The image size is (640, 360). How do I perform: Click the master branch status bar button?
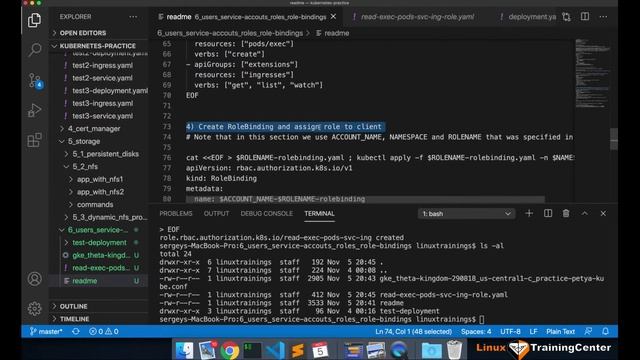pyautogui.click(x=46, y=331)
